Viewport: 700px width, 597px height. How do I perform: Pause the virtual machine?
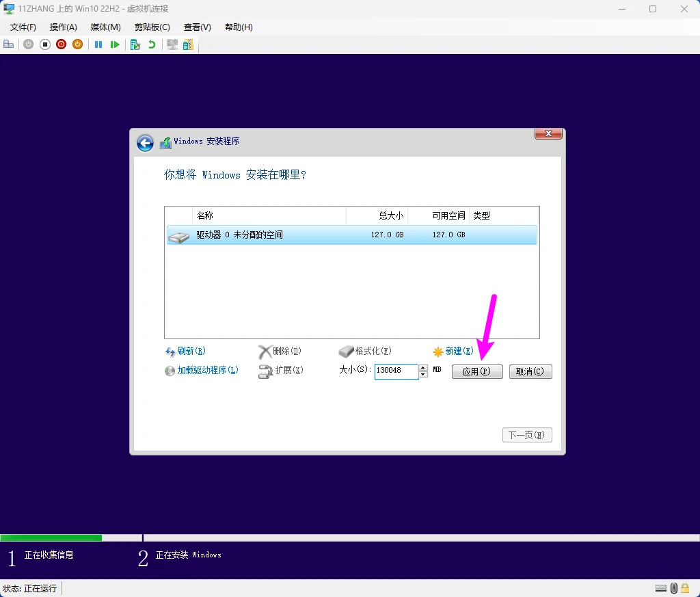(x=98, y=44)
